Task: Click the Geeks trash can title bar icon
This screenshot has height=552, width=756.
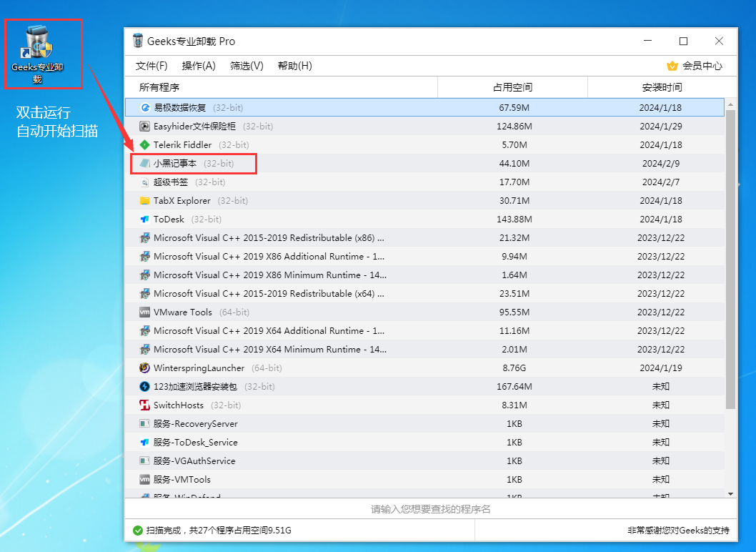Action: [138, 41]
